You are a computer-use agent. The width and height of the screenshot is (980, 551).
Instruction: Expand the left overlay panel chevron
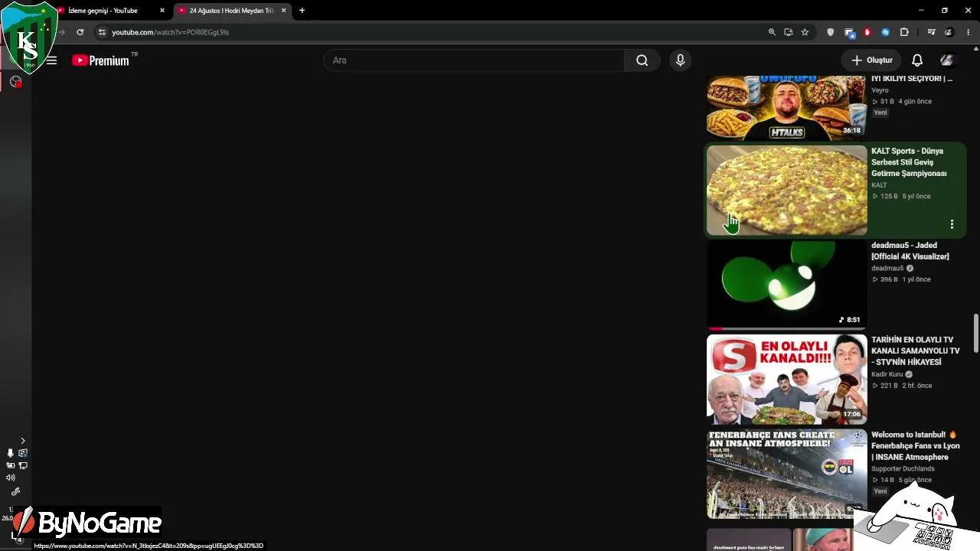point(23,441)
